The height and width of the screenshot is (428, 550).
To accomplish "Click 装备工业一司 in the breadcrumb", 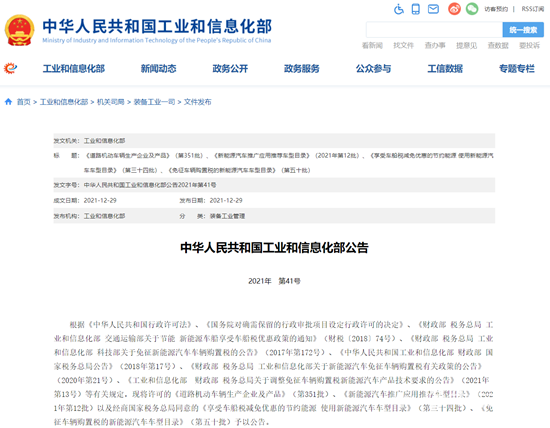I will coord(154,102).
